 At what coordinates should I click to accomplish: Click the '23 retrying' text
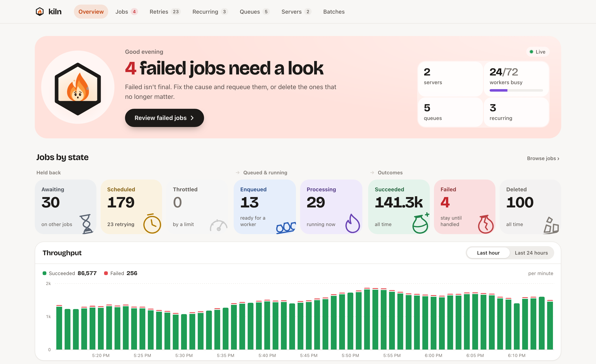click(x=121, y=224)
